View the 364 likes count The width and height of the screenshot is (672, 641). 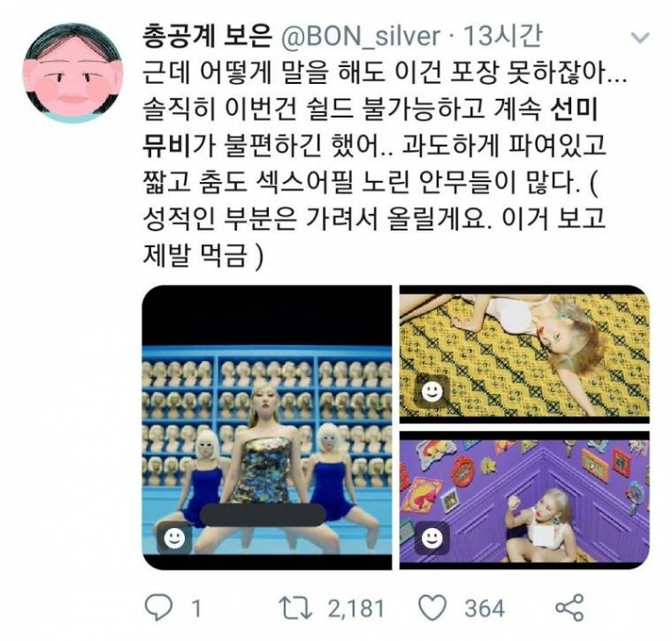click(485, 608)
